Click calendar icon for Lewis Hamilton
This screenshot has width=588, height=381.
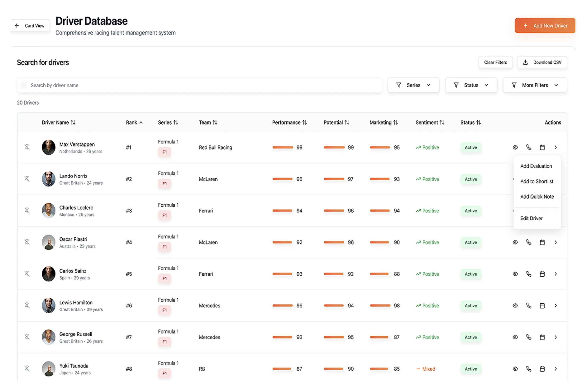coord(542,305)
